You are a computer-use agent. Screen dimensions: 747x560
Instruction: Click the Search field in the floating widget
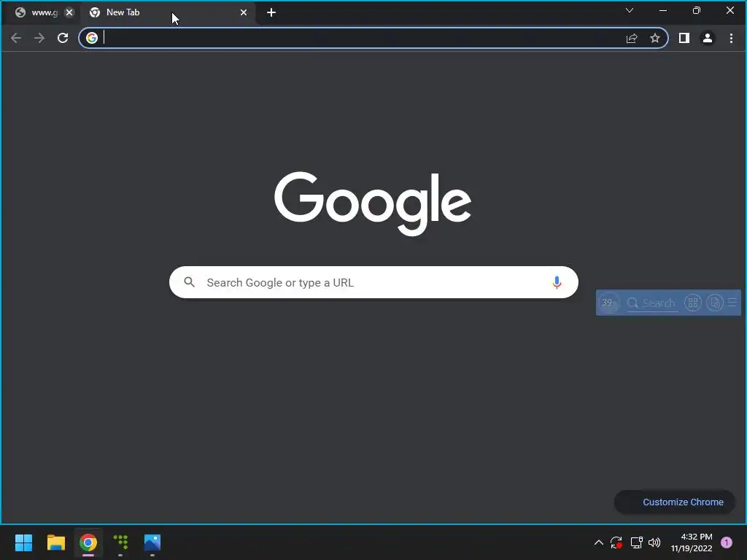click(652, 303)
